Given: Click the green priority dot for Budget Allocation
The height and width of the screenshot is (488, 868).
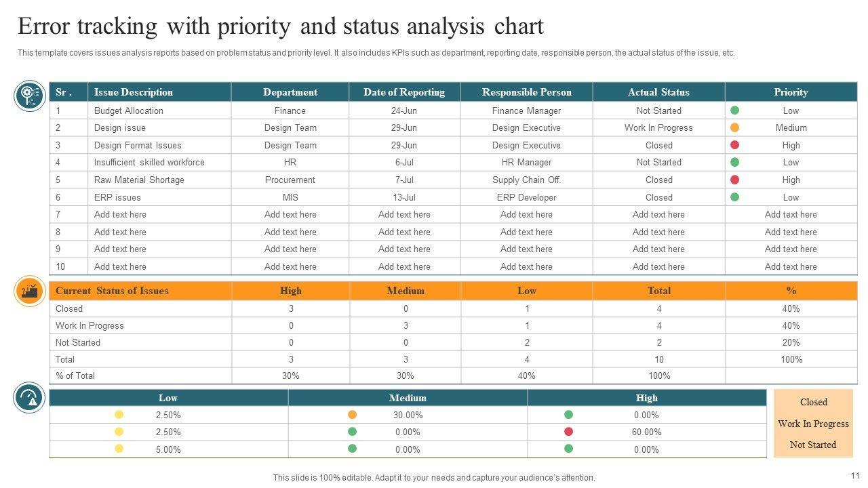Looking at the screenshot, I should click(x=734, y=110).
